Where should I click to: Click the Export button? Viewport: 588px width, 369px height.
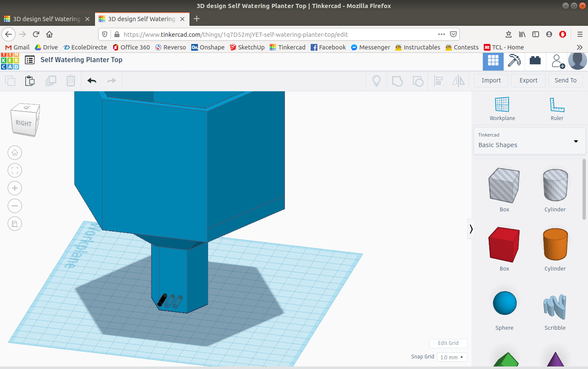[x=528, y=80]
